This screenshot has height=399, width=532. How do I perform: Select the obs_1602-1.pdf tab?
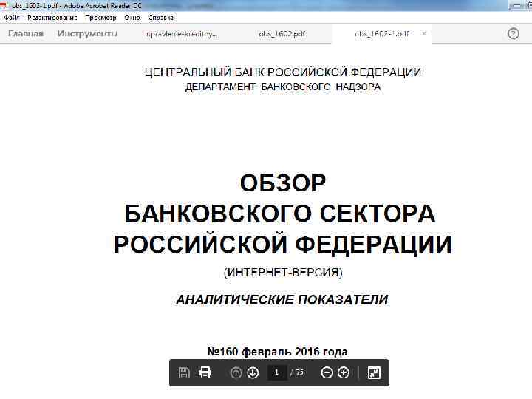(x=382, y=34)
